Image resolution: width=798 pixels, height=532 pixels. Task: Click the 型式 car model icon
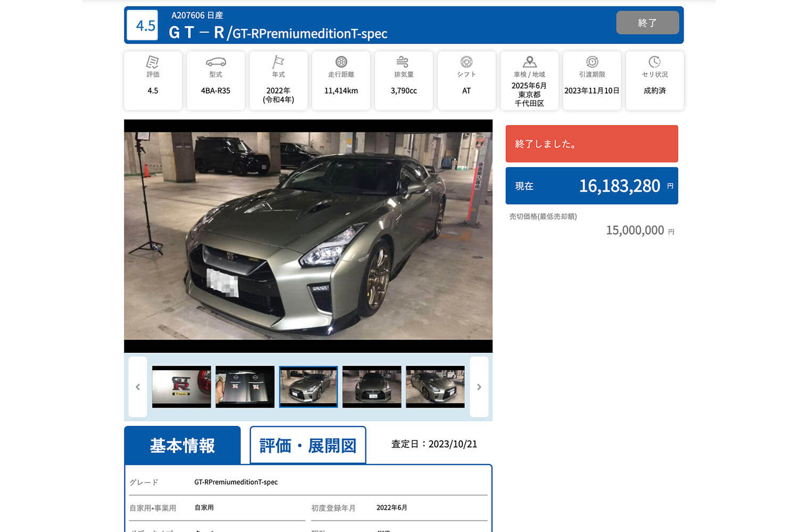215,62
